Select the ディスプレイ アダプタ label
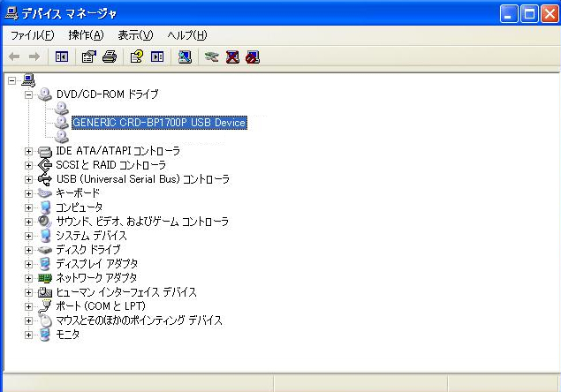561x392 pixels. point(96,264)
